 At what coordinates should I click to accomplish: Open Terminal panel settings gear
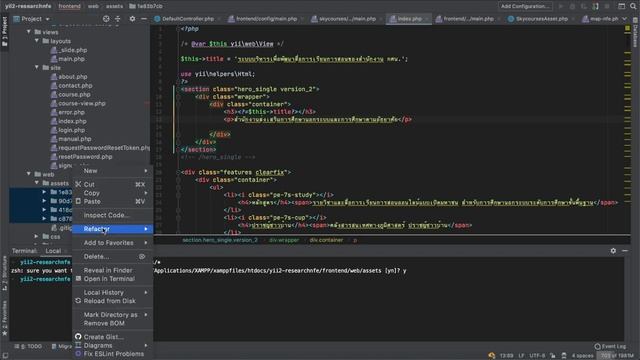tap(613, 251)
